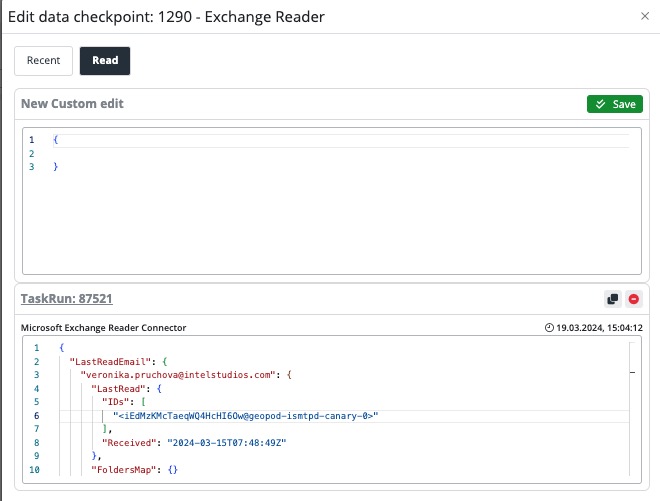Click the veronika.pruchova@intelstudios.com key
660x501 pixels.
click(177, 375)
